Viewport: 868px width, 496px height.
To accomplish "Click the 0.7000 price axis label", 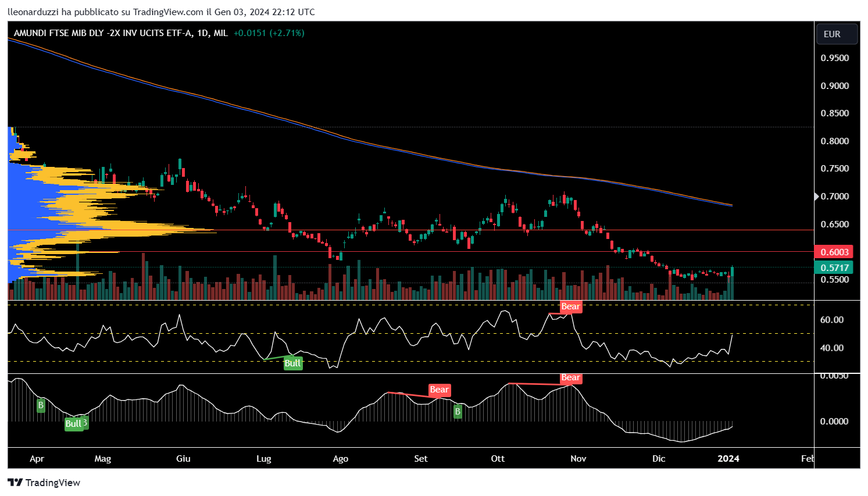I will pyautogui.click(x=835, y=197).
